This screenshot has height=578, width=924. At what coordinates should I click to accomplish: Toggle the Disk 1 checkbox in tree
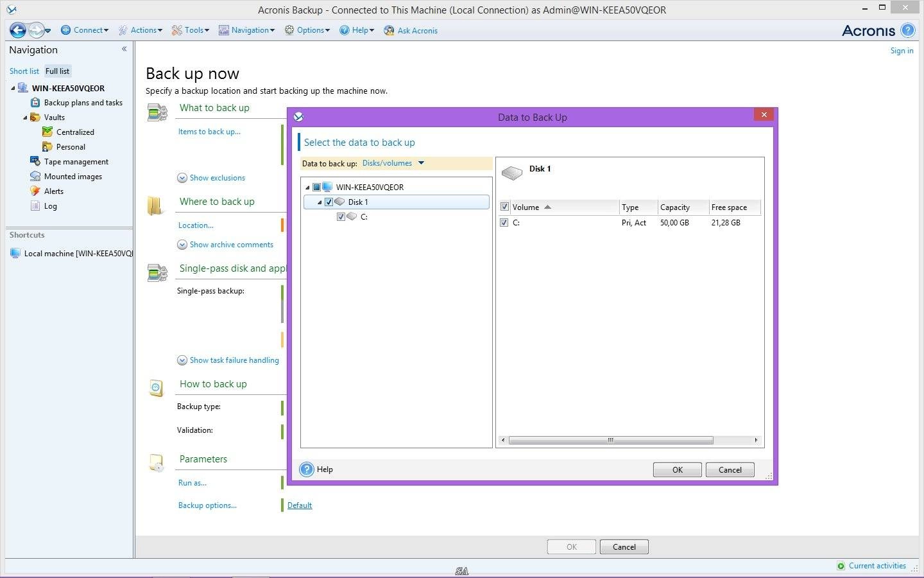click(329, 202)
